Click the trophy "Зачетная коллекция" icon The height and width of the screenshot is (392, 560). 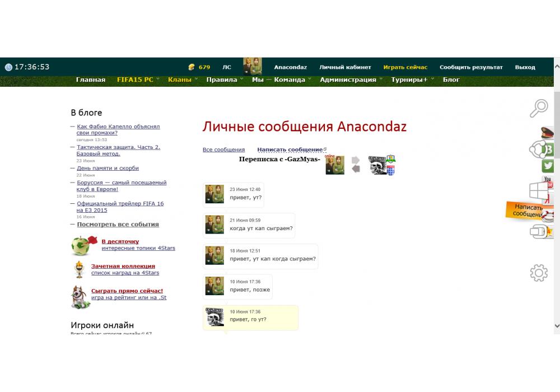tap(80, 269)
